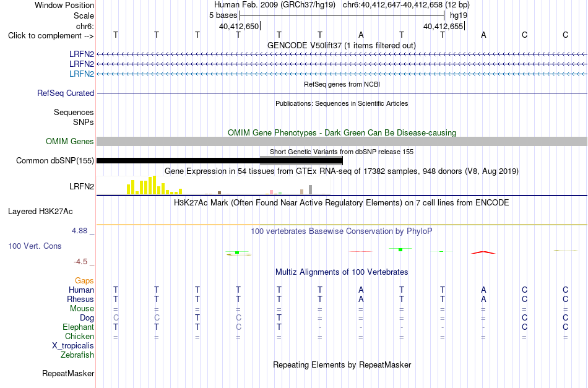This screenshot has width=588, height=388.
Task: Select the Rhesus species row label
Action: (x=80, y=299)
